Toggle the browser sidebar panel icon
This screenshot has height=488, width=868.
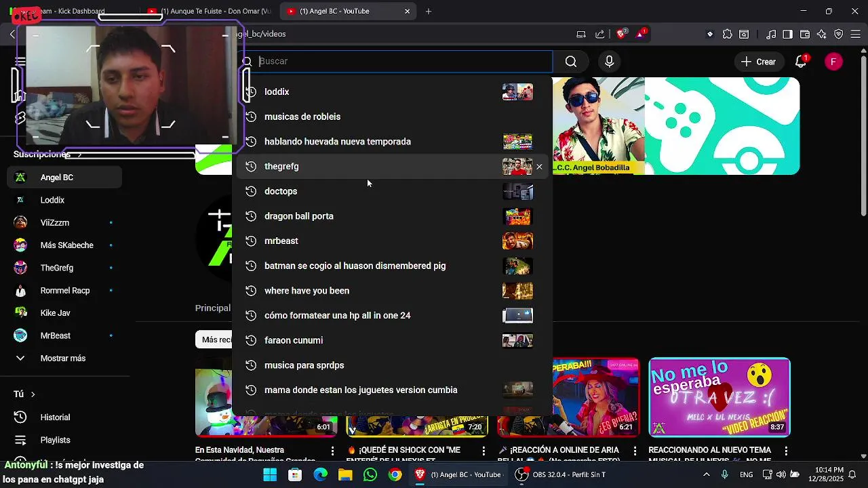[787, 34]
